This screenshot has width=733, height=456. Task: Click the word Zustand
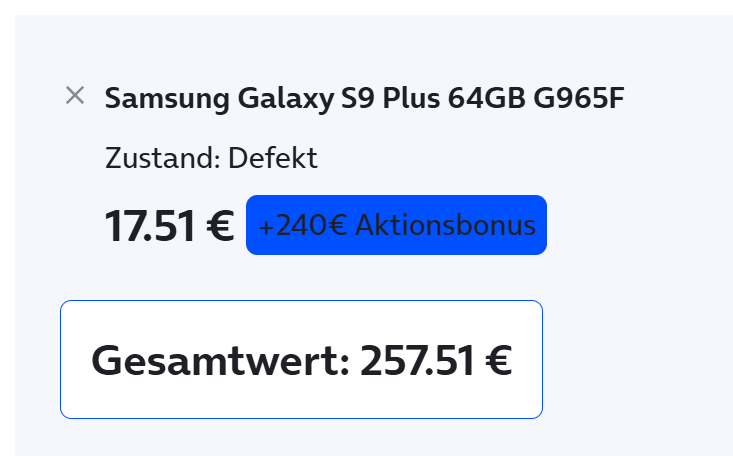(x=162, y=158)
